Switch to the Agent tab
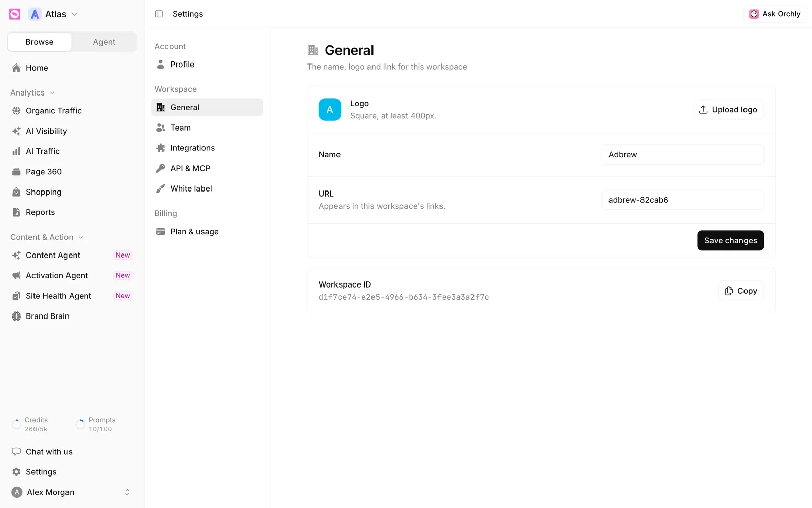This screenshot has height=508, width=812. tap(104, 42)
